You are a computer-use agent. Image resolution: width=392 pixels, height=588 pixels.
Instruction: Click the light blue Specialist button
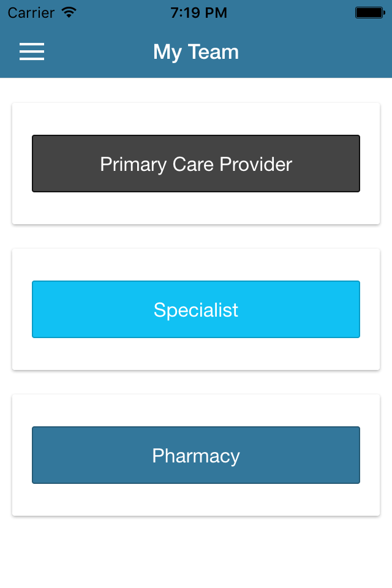[x=196, y=309]
